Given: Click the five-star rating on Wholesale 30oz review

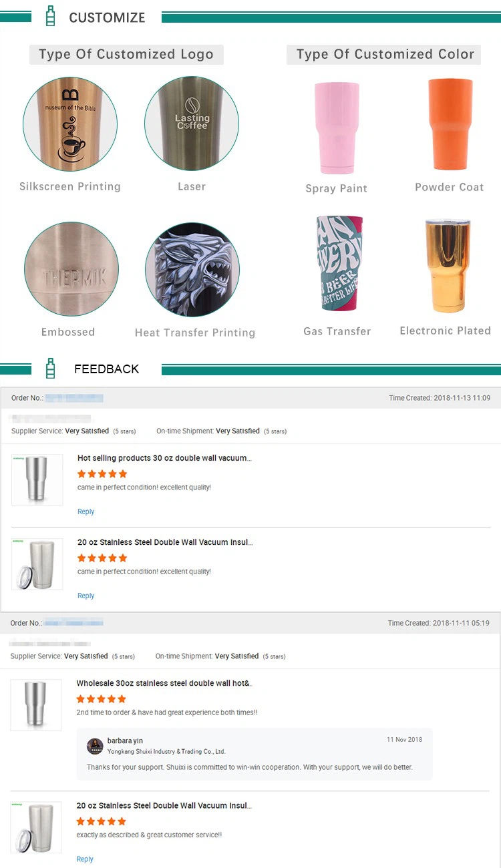Looking at the screenshot, I should [x=101, y=699].
